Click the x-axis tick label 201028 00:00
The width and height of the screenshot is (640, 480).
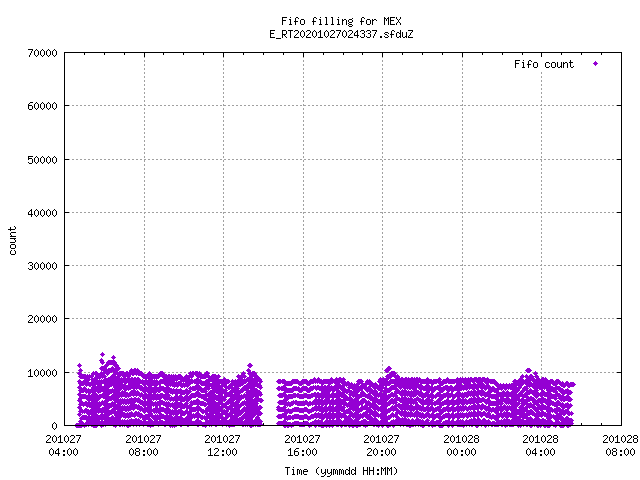coord(461,445)
